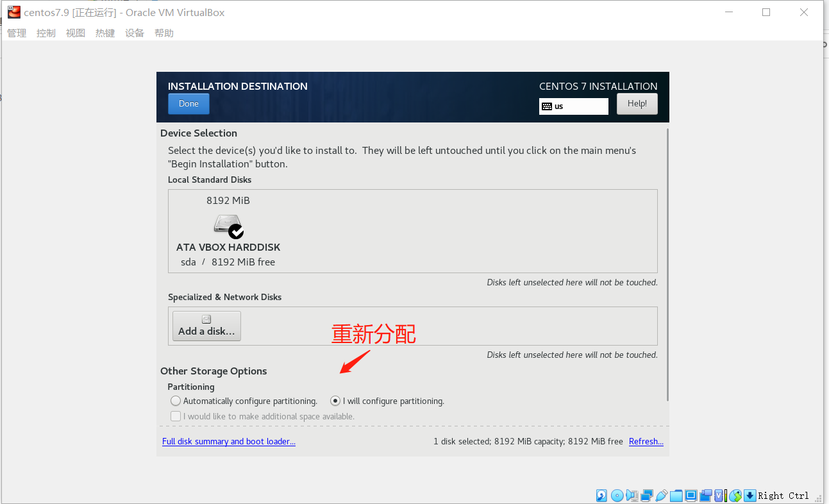Click the us keyboard layout indicator

[x=574, y=106]
